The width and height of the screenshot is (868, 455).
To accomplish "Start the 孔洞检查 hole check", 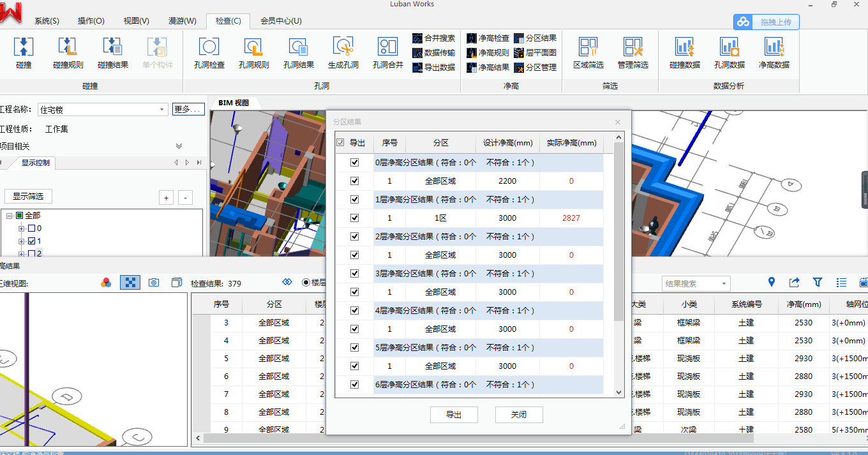I will click(209, 53).
